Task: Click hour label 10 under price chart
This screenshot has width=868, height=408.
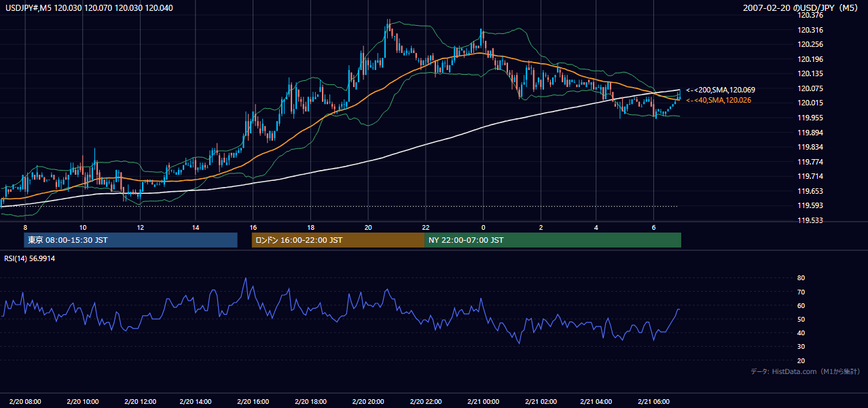Action: (x=82, y=227)
